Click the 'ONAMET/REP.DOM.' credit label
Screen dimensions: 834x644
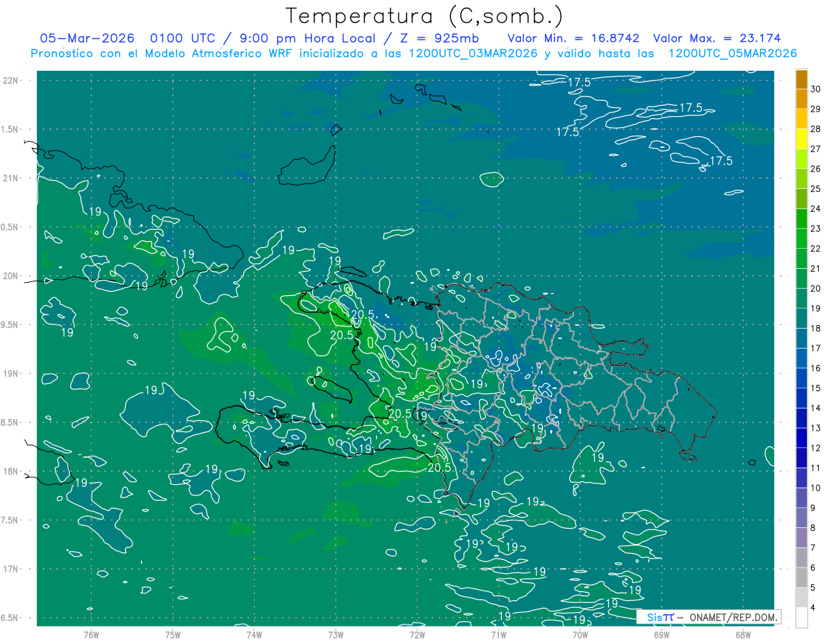[x=734, y=617]
